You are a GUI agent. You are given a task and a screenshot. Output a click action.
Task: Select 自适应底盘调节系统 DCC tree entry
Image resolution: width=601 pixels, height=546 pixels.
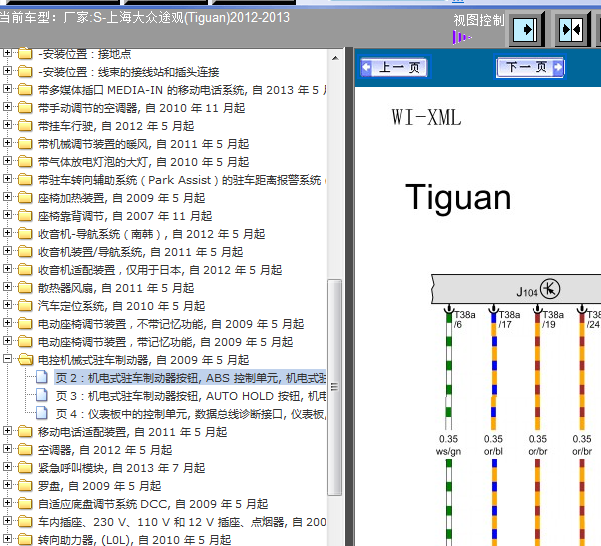click(x=153, y=504)
